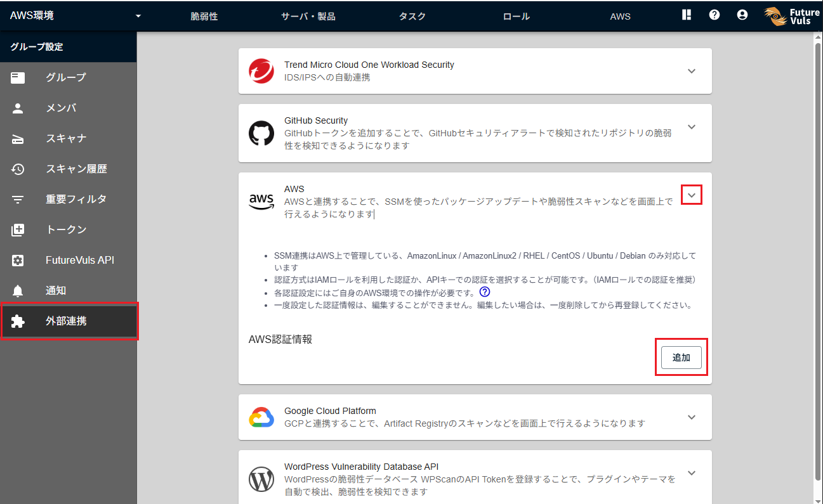Open the AWS authentication help circle icon
The width and height of the screenshot is (823, 504).
point(485,292)
